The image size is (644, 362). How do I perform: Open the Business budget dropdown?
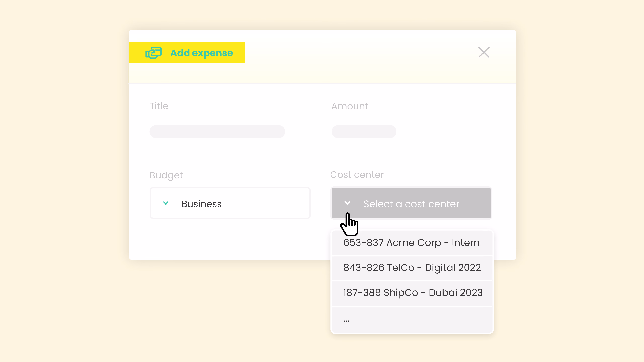click(230, 203)
